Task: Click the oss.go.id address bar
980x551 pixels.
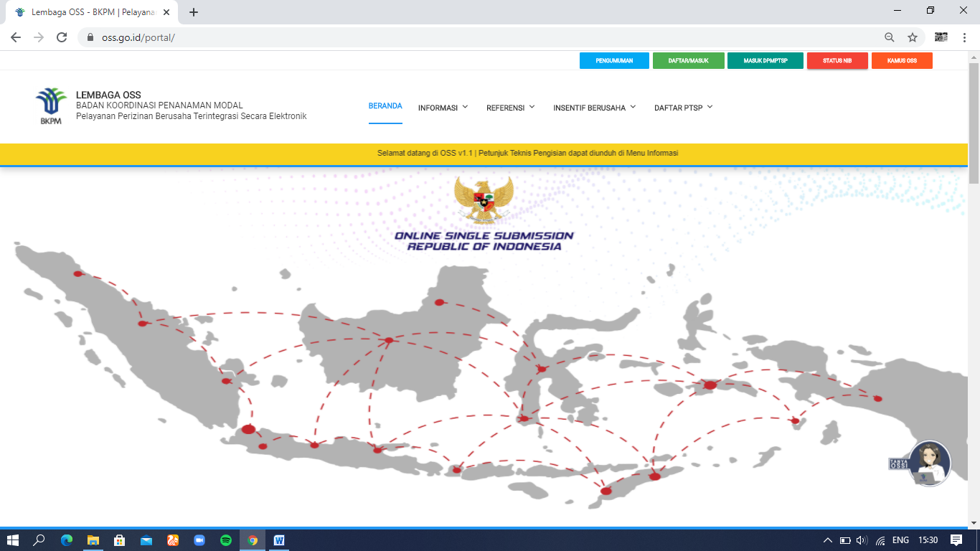Action: [x=481, y=37]
